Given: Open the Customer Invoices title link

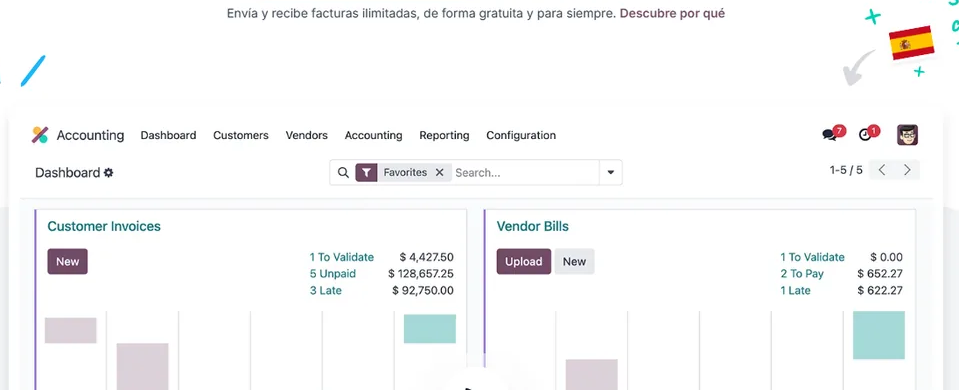Looking at the screenshot, I should [x=104, y=226].
